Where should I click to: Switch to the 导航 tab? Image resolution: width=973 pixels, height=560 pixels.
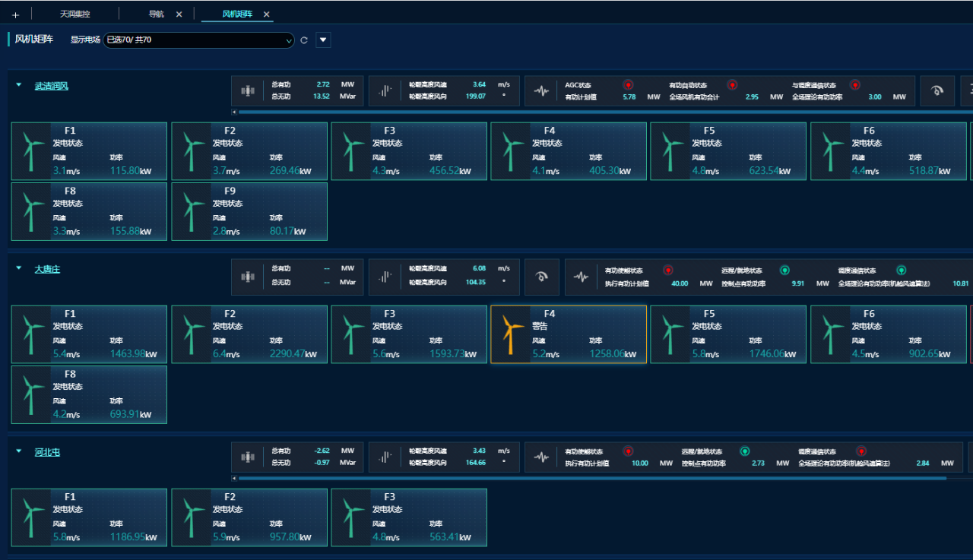[x=156, y=14]
